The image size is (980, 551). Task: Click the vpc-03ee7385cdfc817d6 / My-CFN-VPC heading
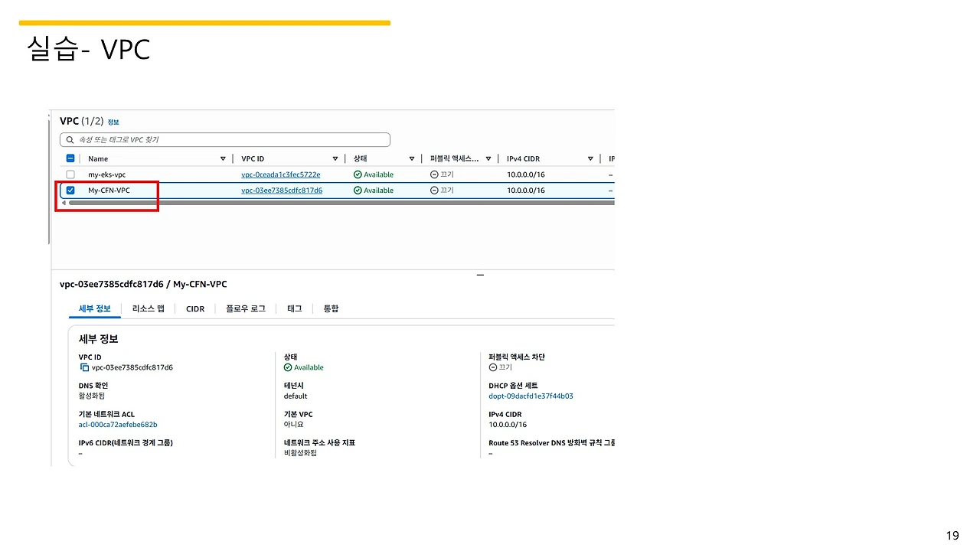click(143, 284)
